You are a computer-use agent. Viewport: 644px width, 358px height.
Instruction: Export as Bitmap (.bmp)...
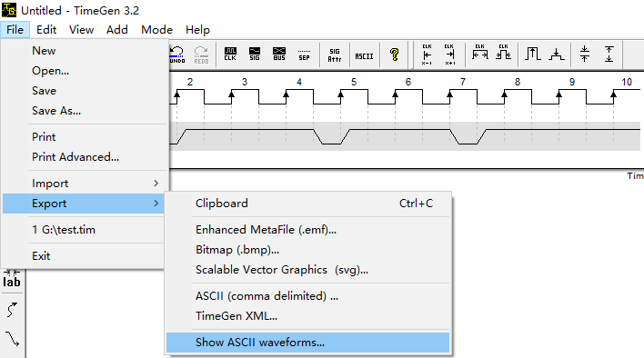pos(308,250)
